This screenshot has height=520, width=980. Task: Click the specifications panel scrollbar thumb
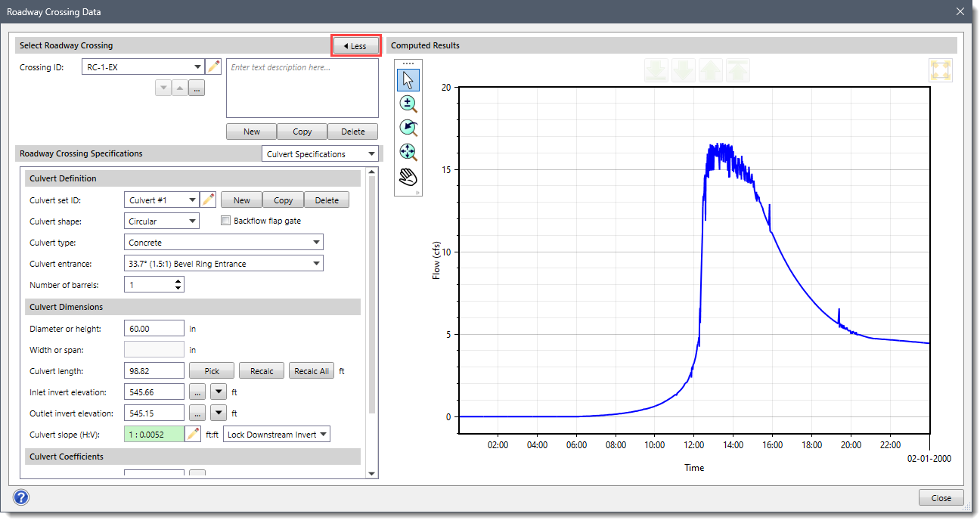pyautogui.click(x=371, y=295)
